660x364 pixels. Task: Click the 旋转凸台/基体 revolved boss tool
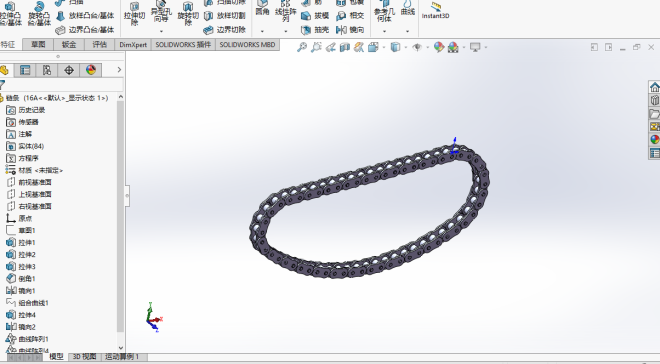39,14
